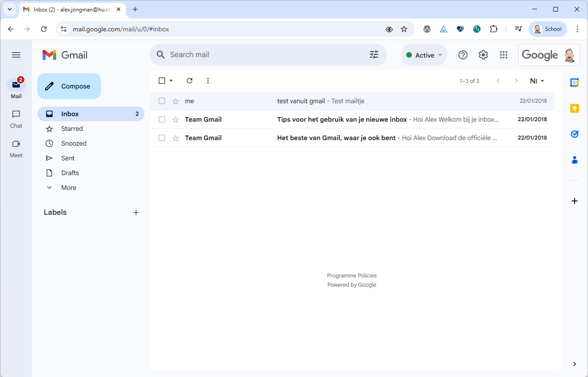The height and width of the screenshot is (377, 588).
Task: Open Google Tasks in side panel
Action: [574, 134]
